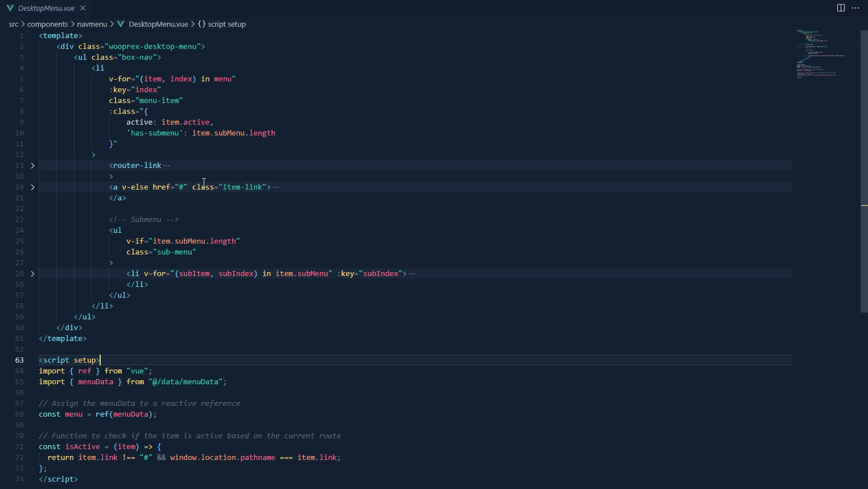Click the components breadcrumb segment
868x489 pixels.
tap(48, 24)
